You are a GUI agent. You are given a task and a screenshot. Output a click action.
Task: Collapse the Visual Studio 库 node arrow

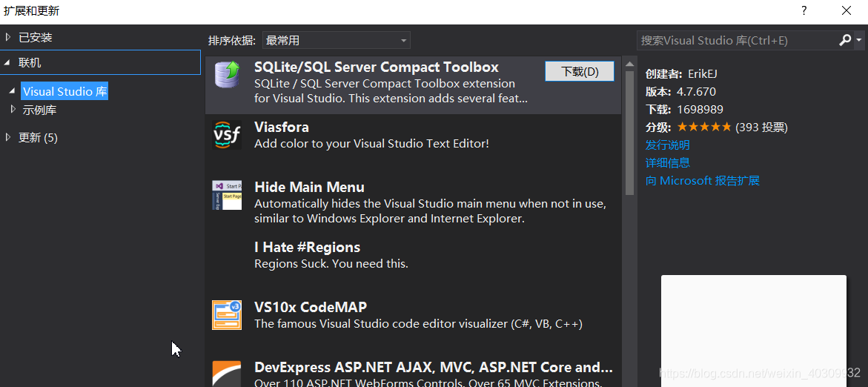(12, 90)
